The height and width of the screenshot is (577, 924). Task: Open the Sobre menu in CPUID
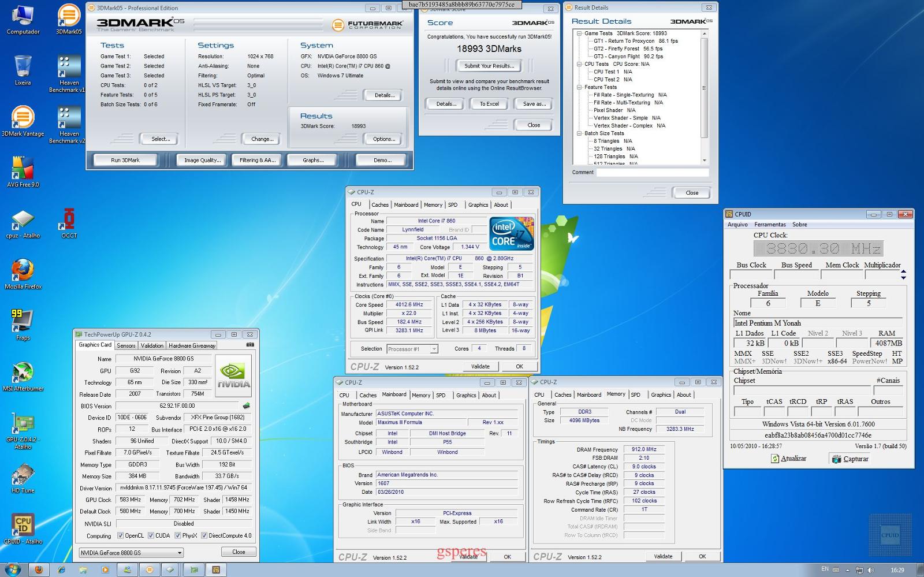pos(800,225)
